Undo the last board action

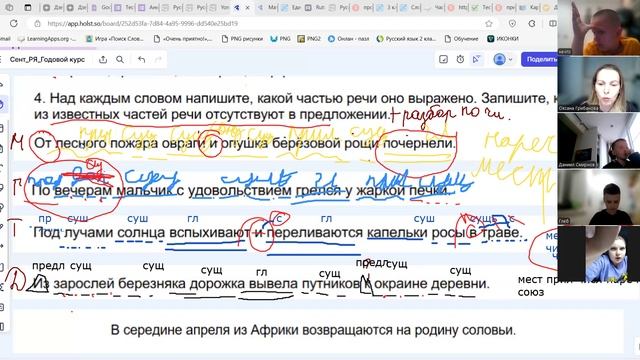point(141,60)
